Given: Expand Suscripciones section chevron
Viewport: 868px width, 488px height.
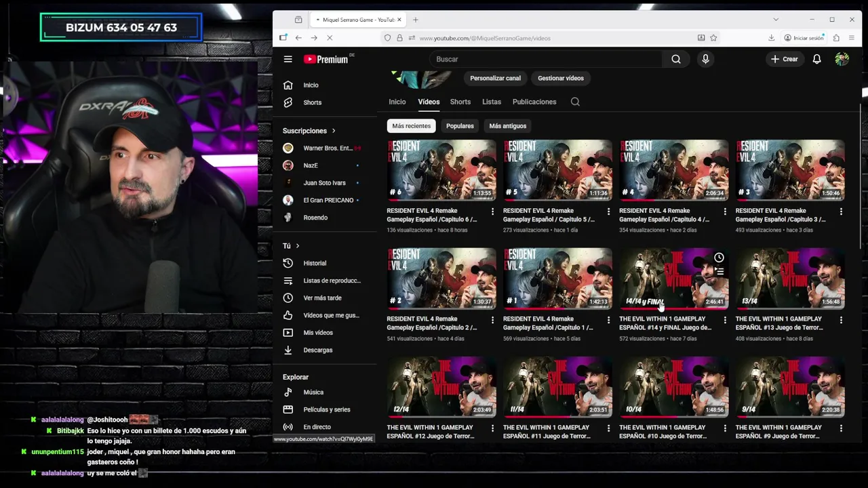Looking at the screenshot, I should tap(333, 131).
